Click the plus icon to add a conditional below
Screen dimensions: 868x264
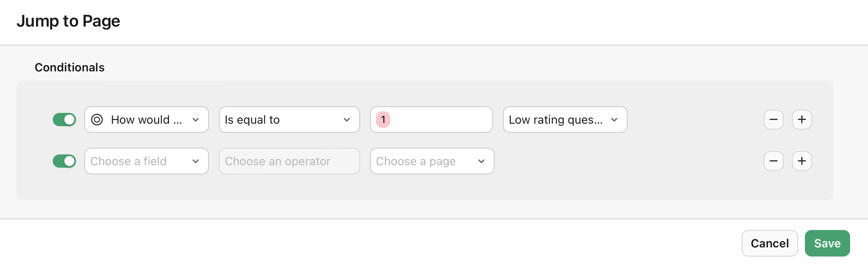click(802, 120)
